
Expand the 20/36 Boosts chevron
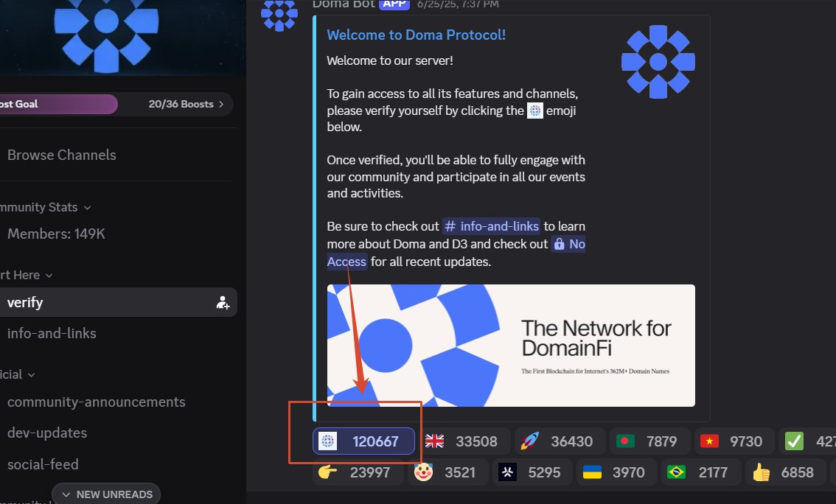click(221, 104)
